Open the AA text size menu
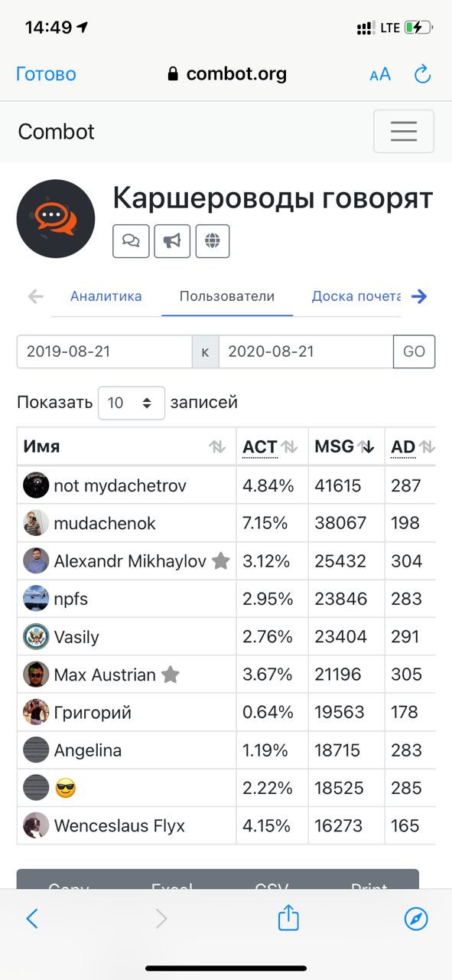This screenshot has width=452, height=980. pos(380,74)
